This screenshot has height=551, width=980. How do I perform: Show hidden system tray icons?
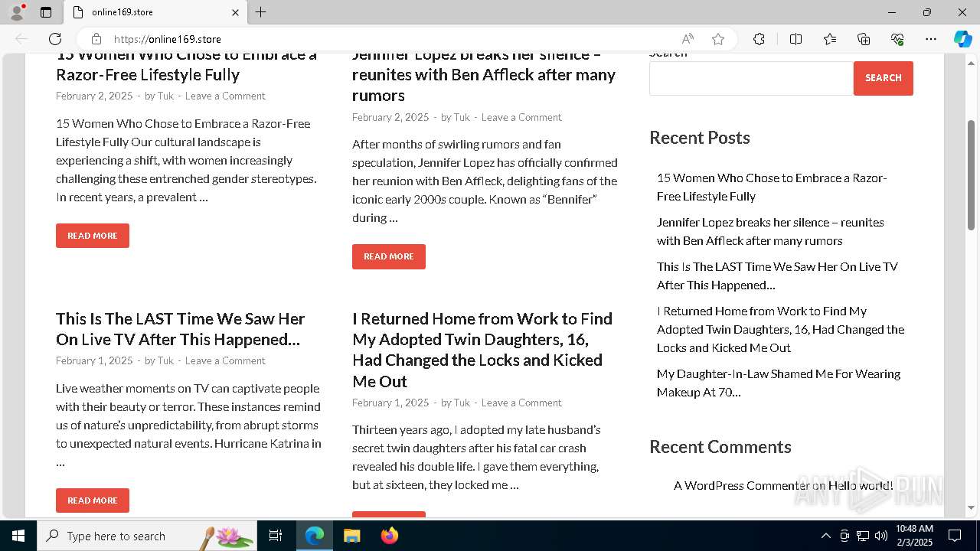coord(825,536)
